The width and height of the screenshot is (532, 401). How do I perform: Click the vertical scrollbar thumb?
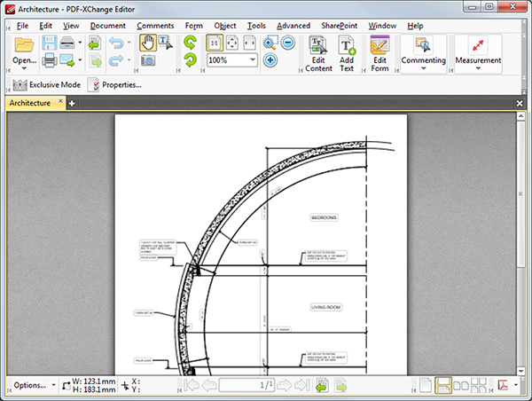tap(520, 194)
